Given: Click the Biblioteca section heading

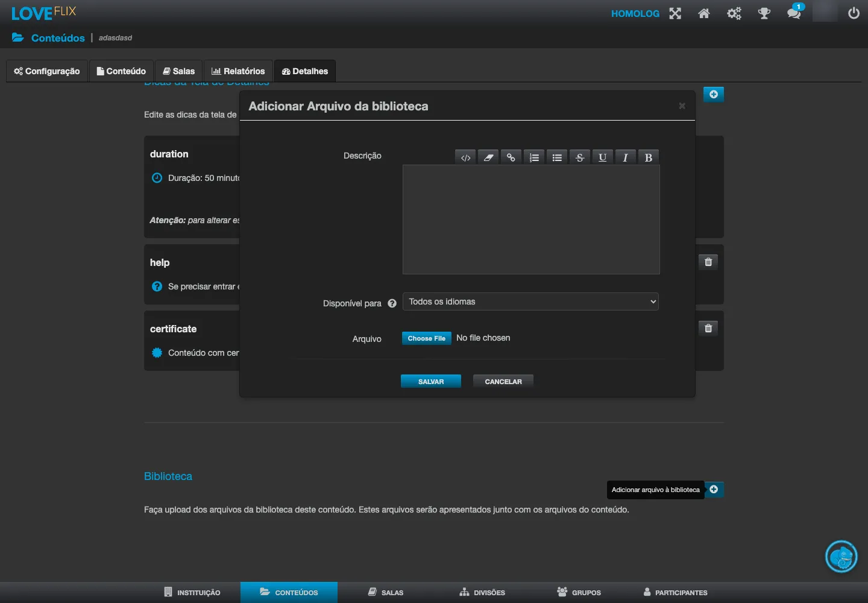Looking at the screenshot, I should tap(168, 476).
